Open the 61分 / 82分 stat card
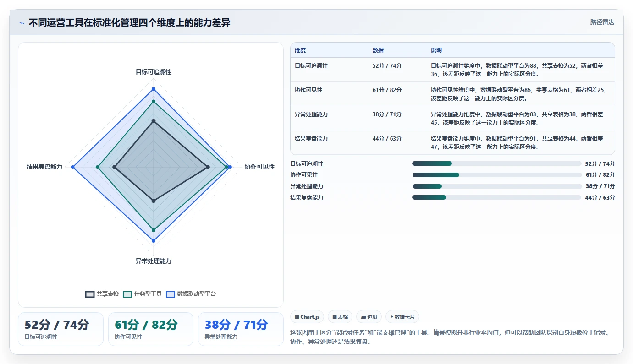 [151, 329]
